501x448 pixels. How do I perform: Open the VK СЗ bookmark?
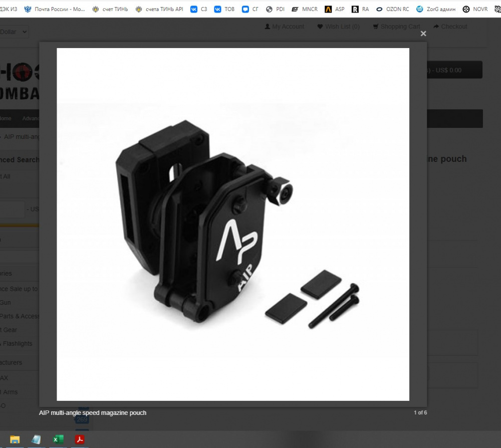pos(199,9)
